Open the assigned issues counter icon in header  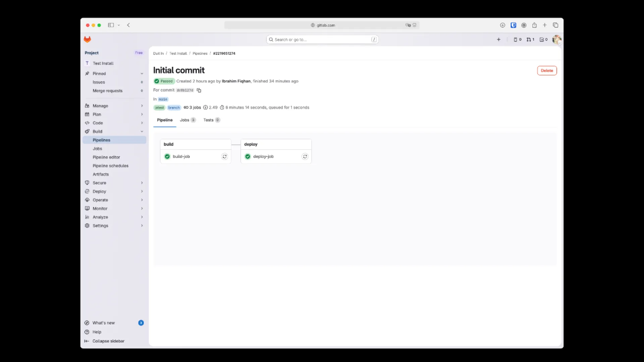(x=517, y=40)
